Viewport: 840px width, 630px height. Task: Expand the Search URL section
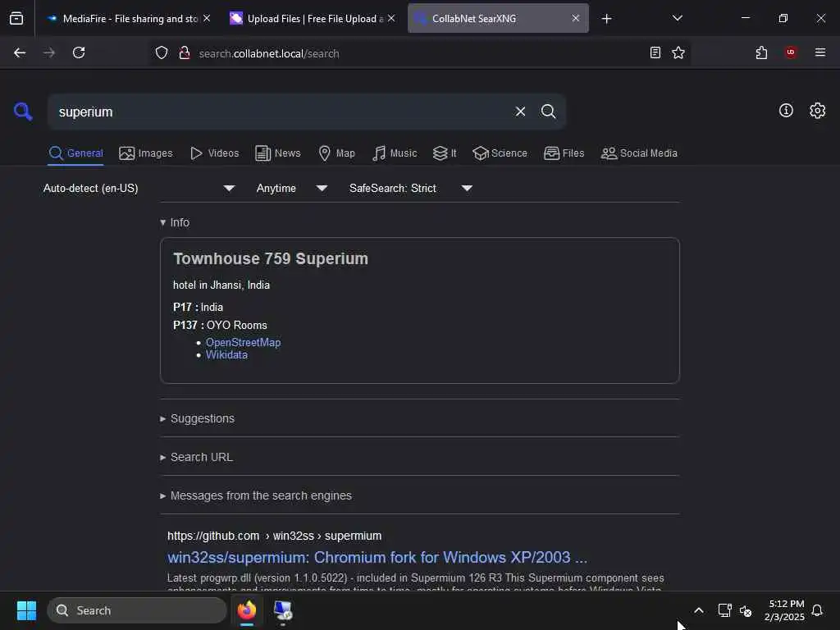[x=197, y=457]
